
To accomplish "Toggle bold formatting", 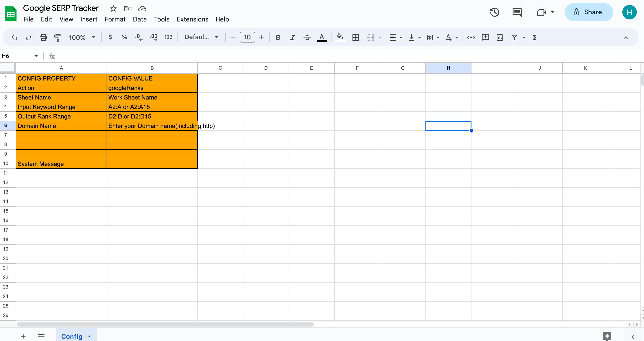I will tap(278, 38).
